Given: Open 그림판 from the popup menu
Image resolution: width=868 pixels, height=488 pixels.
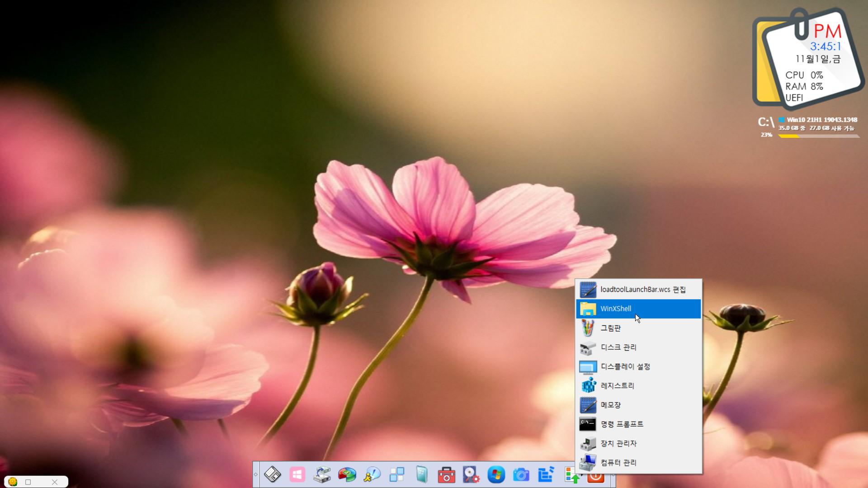Looking at the screenshot, I should (x=638, y=328).
